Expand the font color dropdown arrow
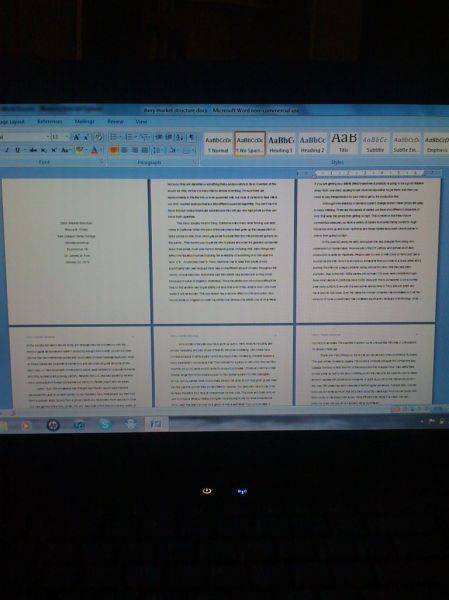449x600 pixels. tap(101, 150)
